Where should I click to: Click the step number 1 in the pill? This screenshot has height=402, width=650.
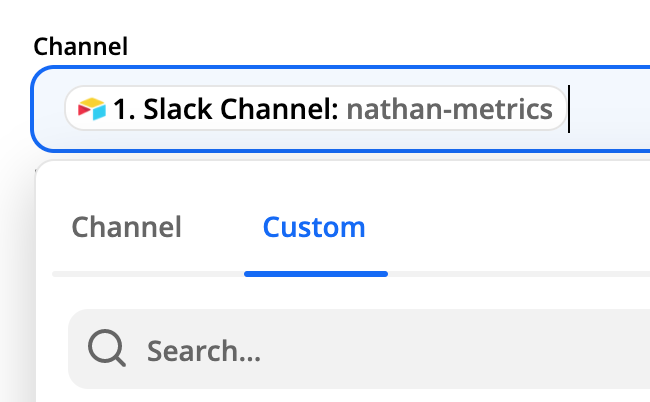[120, 109]
